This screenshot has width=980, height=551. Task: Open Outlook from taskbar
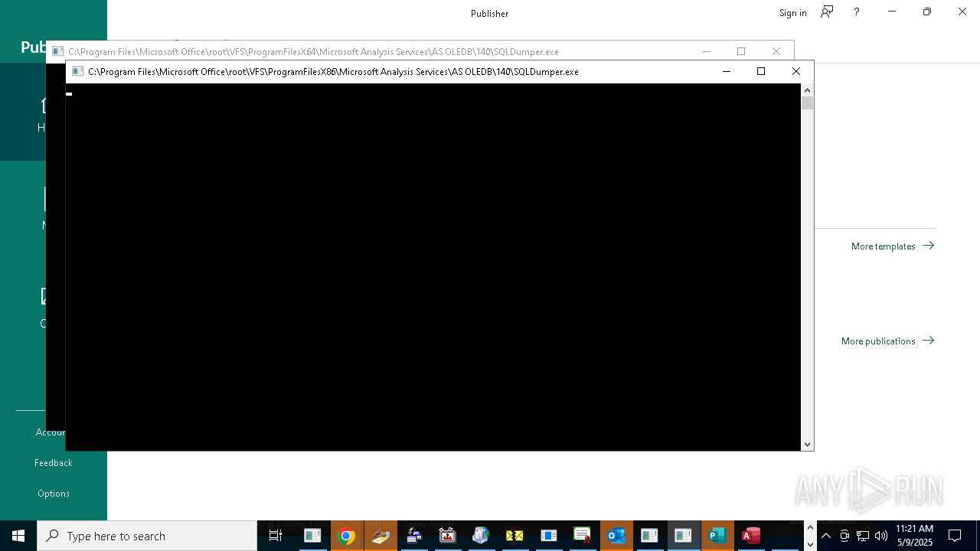pos(616,536)
